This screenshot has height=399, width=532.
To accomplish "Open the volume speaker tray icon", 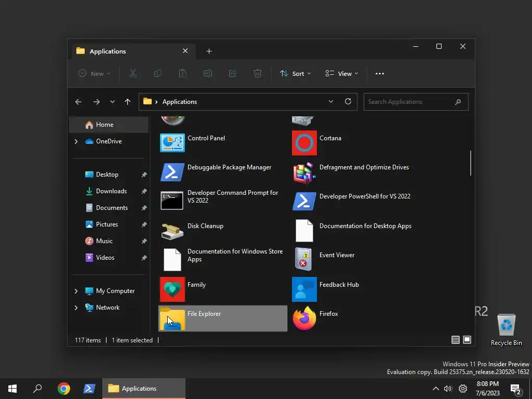I will [448, 389].
